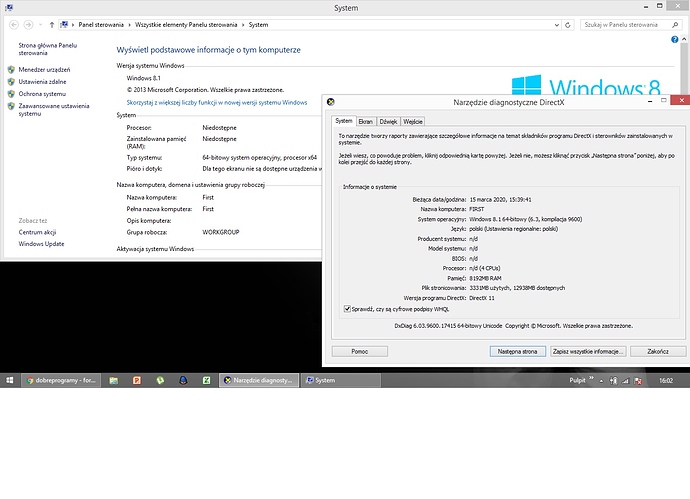Switch to the Ekran tab
This screenshot has width=690, height=499.
tap(366, 122)
